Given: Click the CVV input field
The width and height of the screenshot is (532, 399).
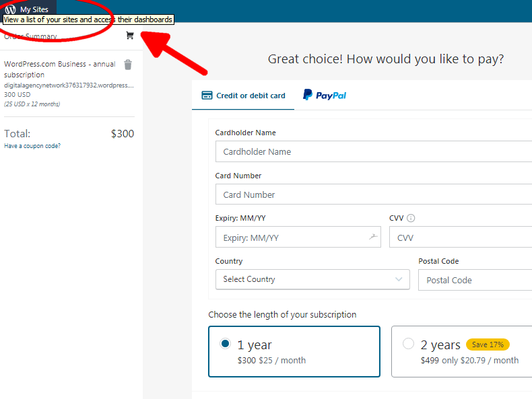Looking at the screenshot, I should [x=461, y=238].
